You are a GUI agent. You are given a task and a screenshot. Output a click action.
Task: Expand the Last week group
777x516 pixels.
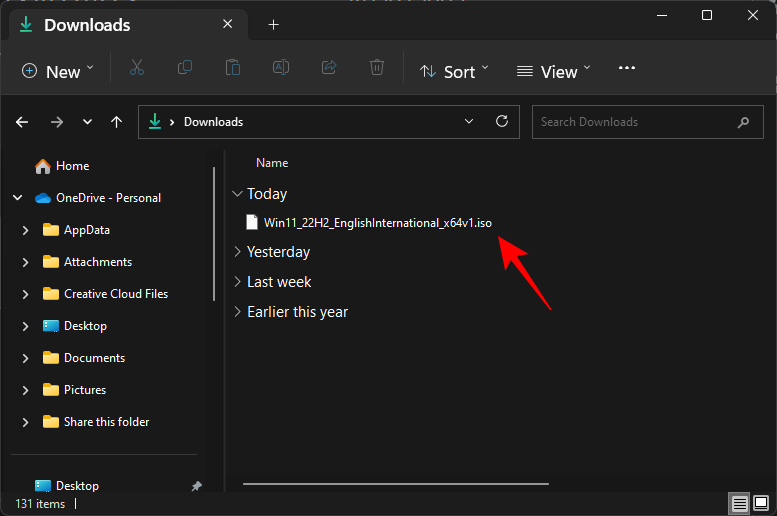237,282
